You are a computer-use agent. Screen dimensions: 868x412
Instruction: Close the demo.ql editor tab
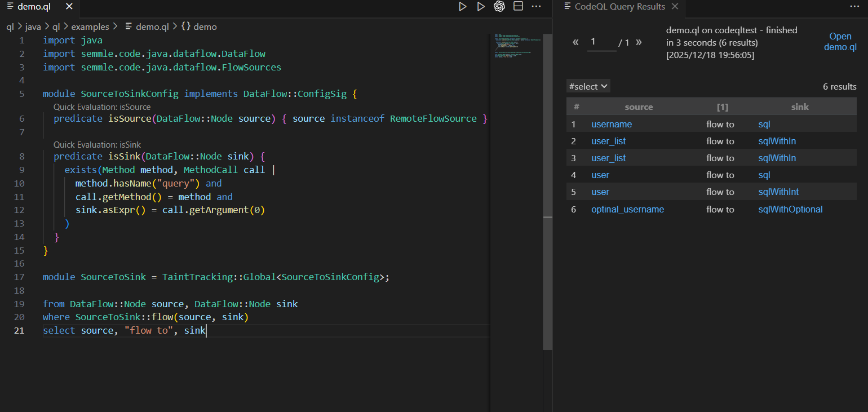(69, 7)
